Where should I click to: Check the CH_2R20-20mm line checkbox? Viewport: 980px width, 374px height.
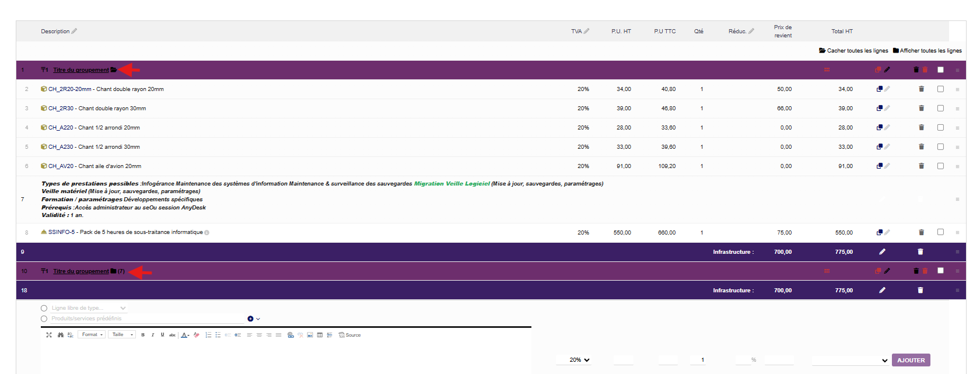pos(940,89)
